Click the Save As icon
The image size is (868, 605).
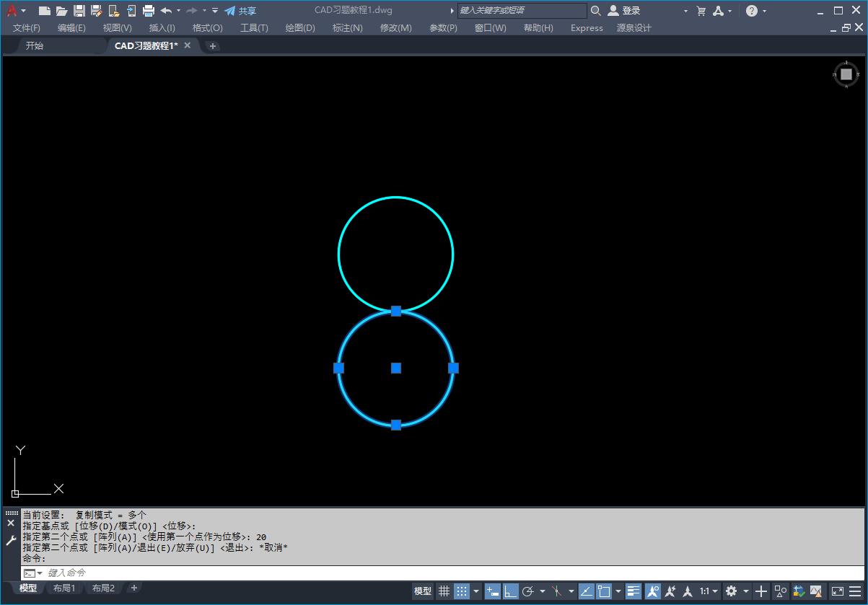97,11
